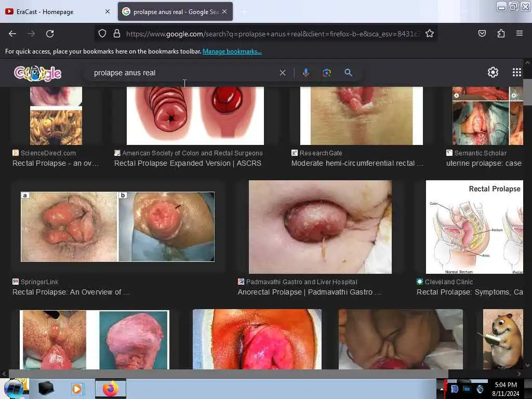
Task: Open the hamster cartoon thumbnail
Action: (503, 339)
